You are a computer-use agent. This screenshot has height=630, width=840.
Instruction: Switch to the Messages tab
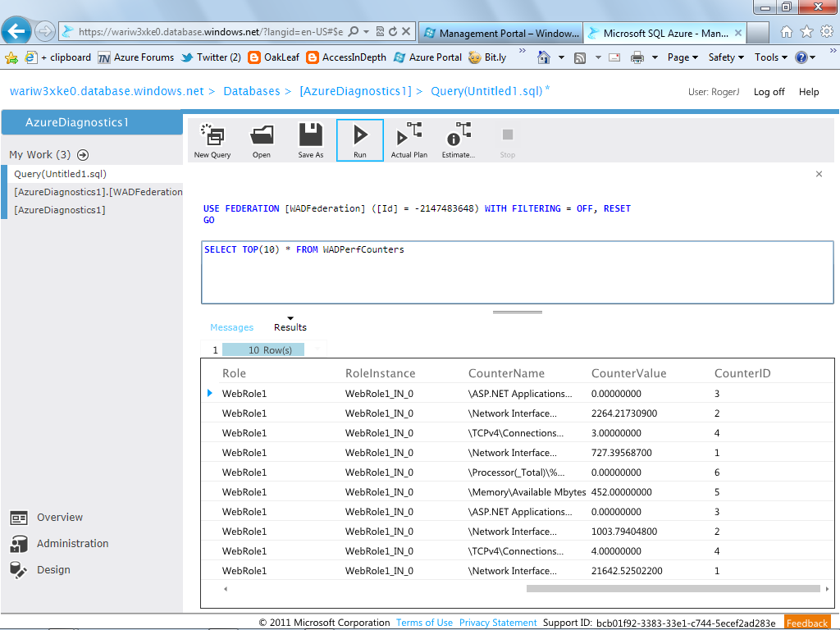231,327
